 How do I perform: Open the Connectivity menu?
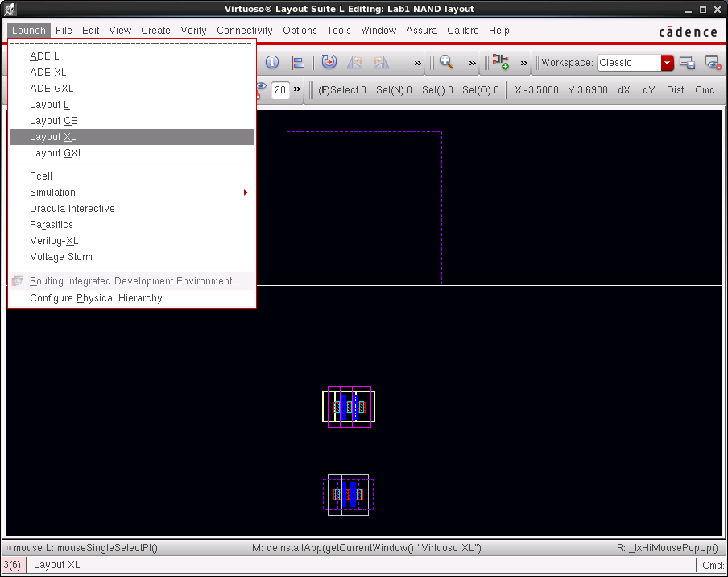(245, 31)
